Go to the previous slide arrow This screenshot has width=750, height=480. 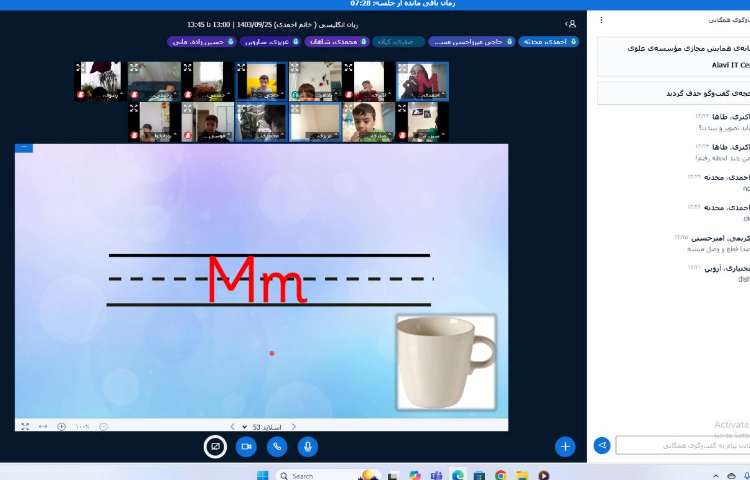232,426
